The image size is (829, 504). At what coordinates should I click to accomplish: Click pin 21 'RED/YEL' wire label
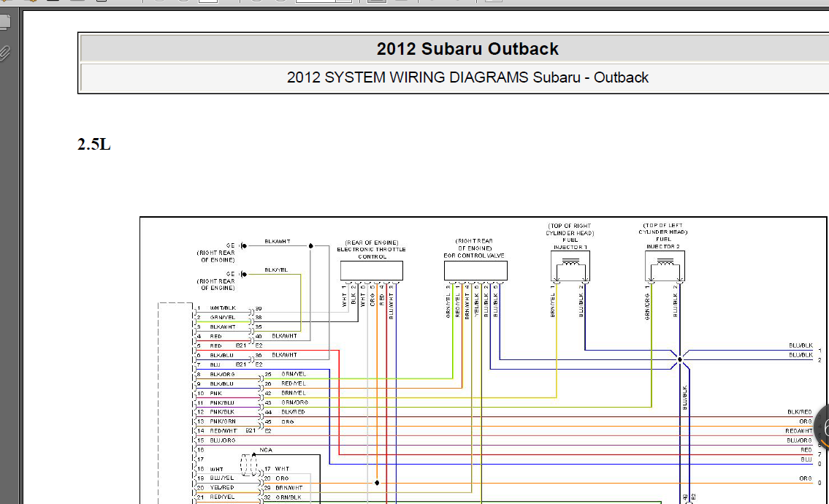pos(222,497)
